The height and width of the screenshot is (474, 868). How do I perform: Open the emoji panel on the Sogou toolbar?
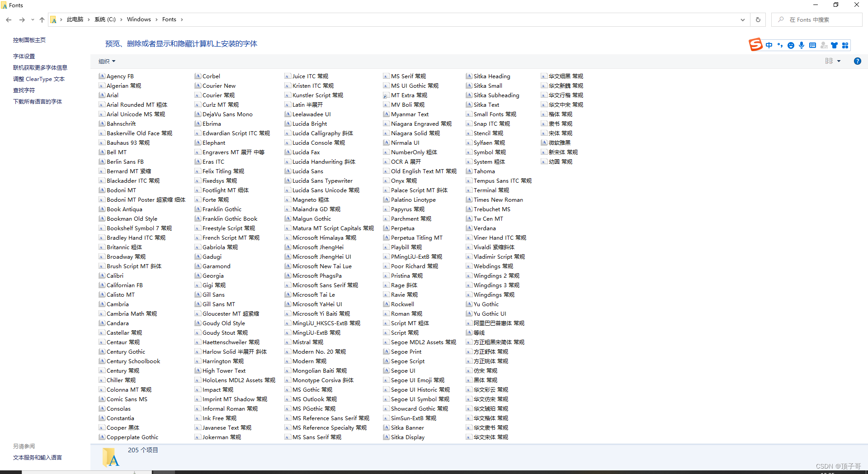pos(790,45)
